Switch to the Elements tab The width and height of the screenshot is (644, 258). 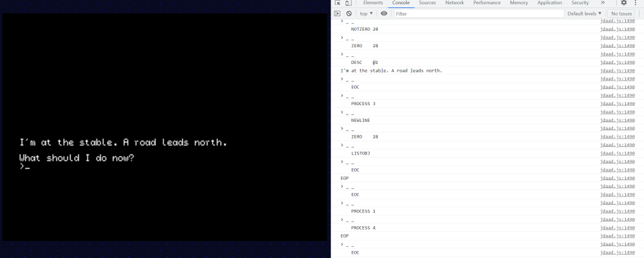click(x=373, y=3)
